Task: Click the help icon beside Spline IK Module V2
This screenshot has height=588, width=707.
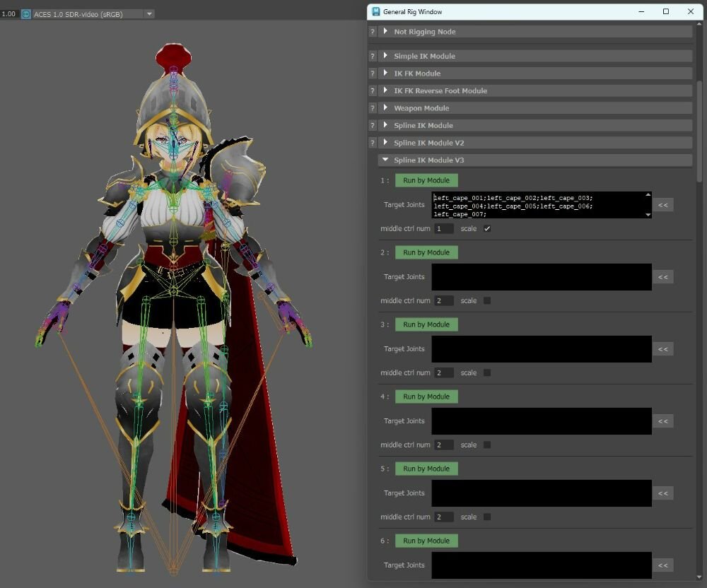Action: pyautogui.click(x=373, y=143)
